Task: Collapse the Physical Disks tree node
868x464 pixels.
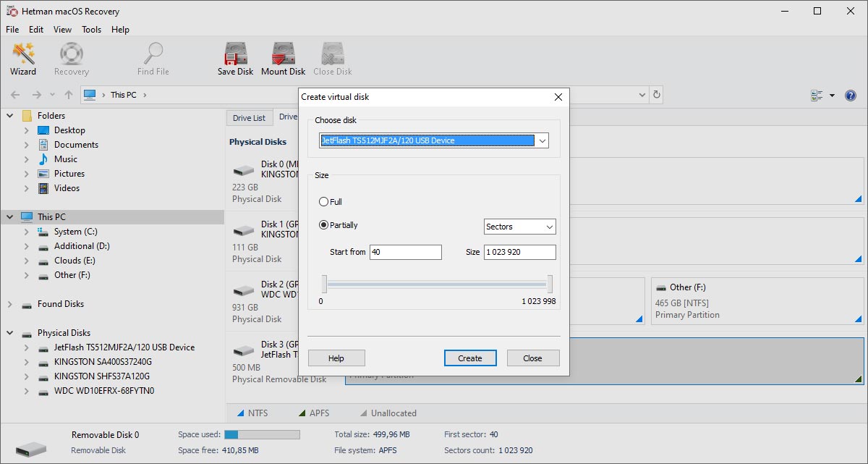Action: click(10, 333)
